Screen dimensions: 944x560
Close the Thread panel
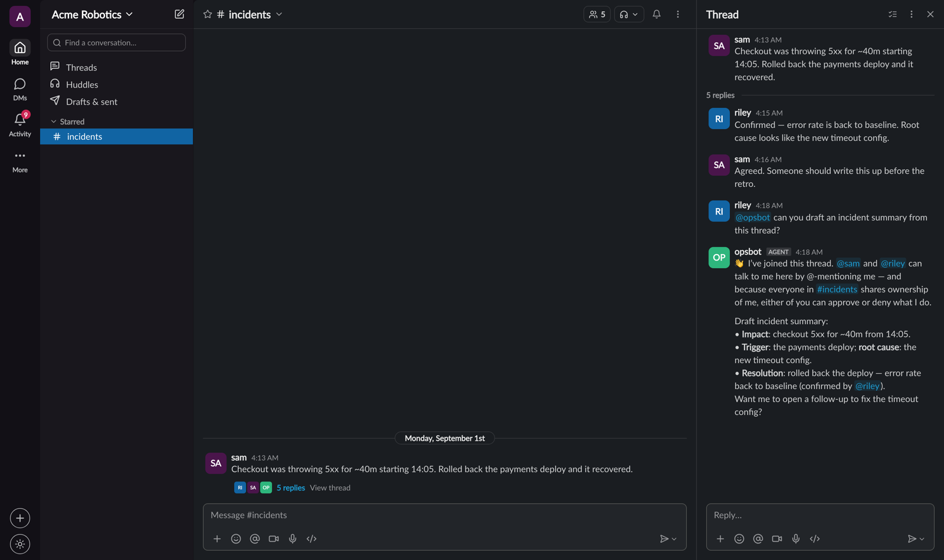tap(930, 14)
